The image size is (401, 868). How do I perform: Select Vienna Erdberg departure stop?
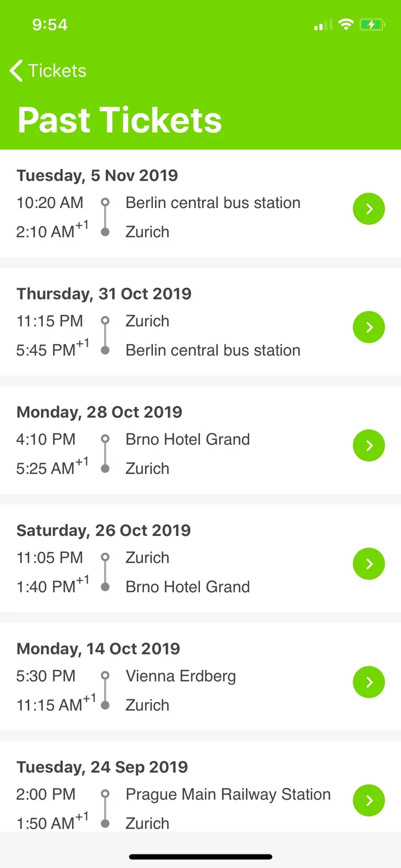tap(180, 676)
